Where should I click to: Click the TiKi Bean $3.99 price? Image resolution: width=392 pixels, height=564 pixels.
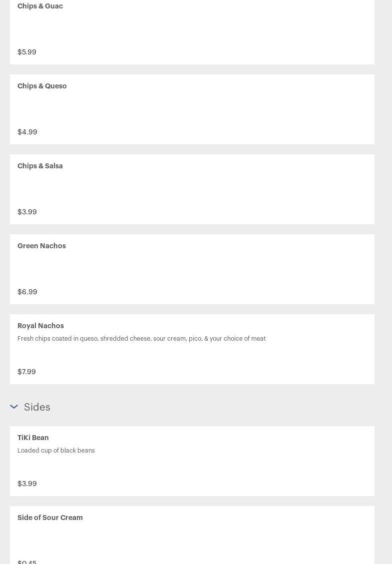27,484
